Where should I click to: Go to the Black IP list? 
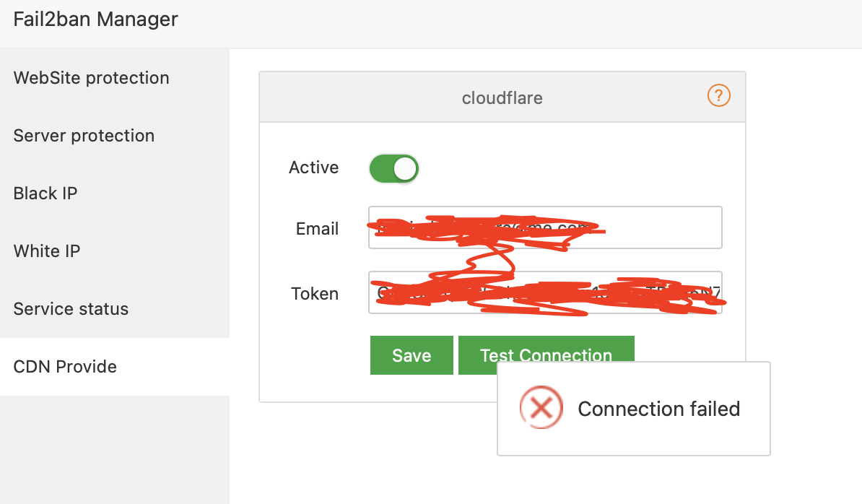point(45,193)
